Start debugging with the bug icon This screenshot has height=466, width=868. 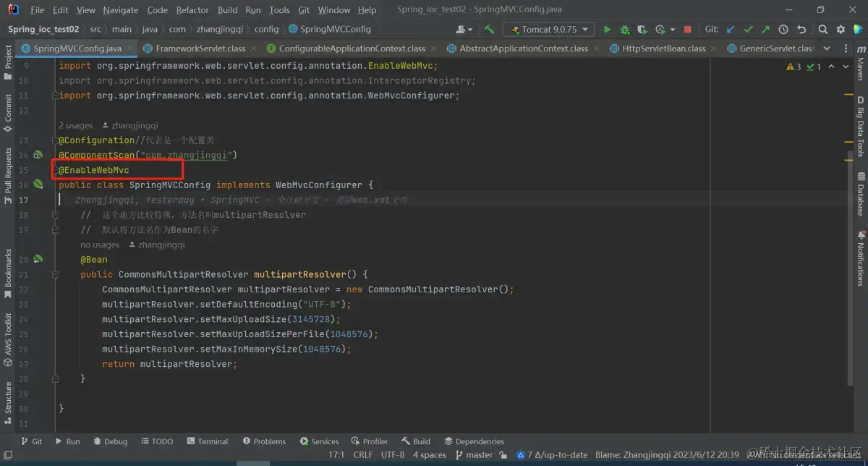pos(624,30)
